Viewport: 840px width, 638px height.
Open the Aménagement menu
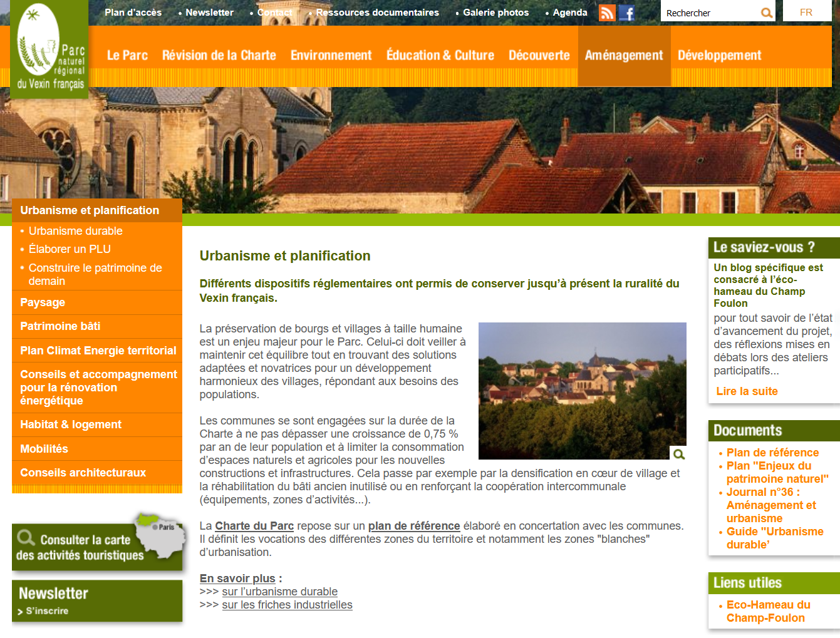pyautogui.click(x=624, y=56)
